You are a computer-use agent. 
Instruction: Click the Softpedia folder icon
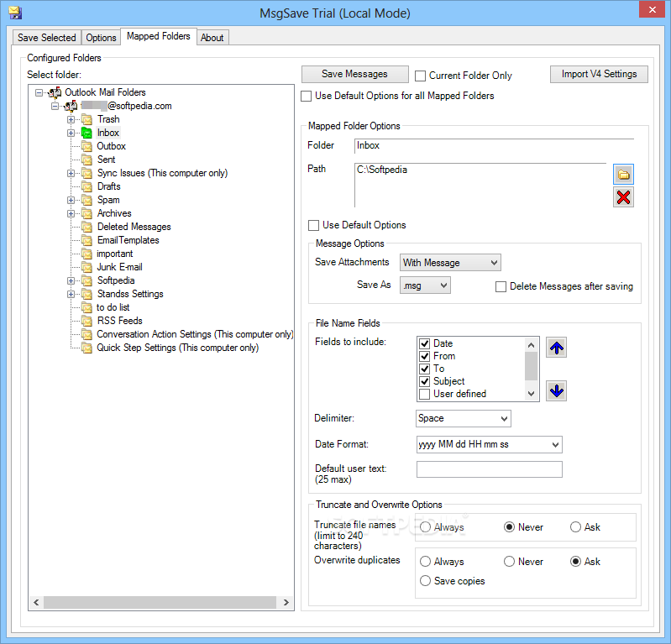pyautogui.click(x=86, y=280)
